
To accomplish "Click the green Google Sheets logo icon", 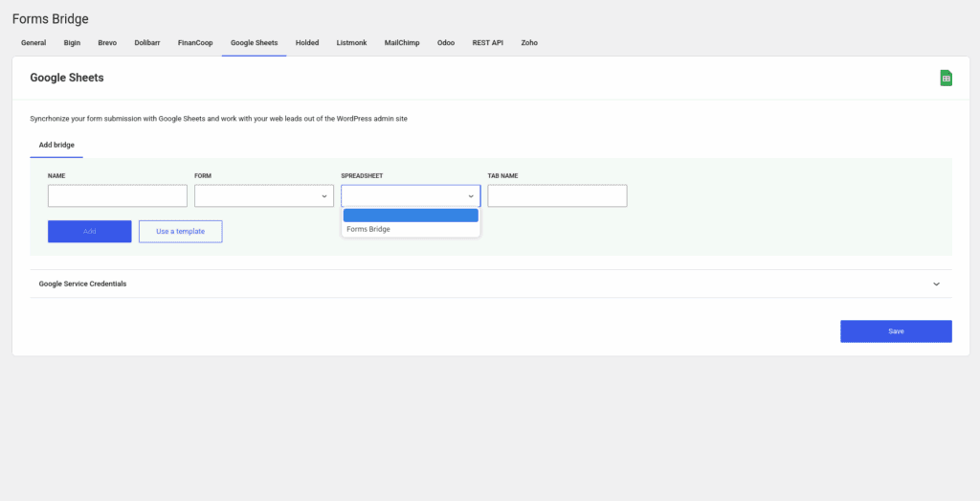I will [x=946, y=79].
